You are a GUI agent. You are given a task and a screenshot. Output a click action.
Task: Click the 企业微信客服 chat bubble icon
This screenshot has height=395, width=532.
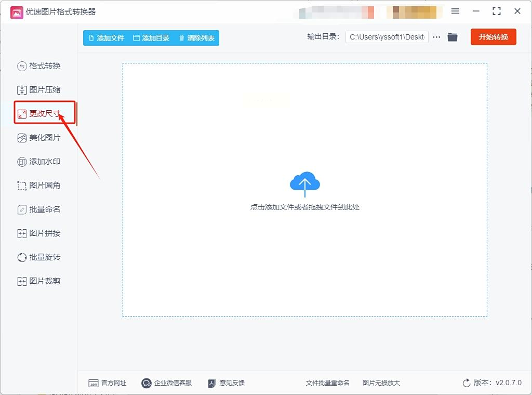(146, 383)
